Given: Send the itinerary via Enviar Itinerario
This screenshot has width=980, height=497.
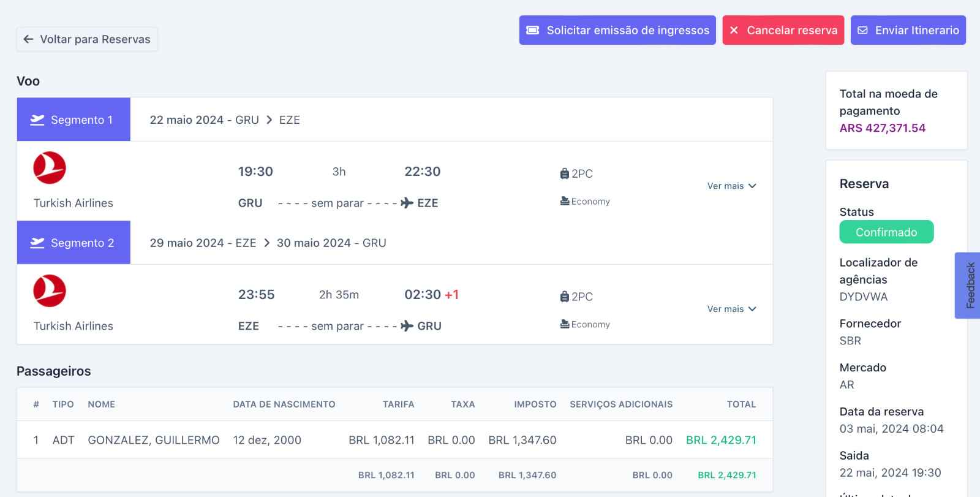Looking at the screenshot, I should (908, 30).
